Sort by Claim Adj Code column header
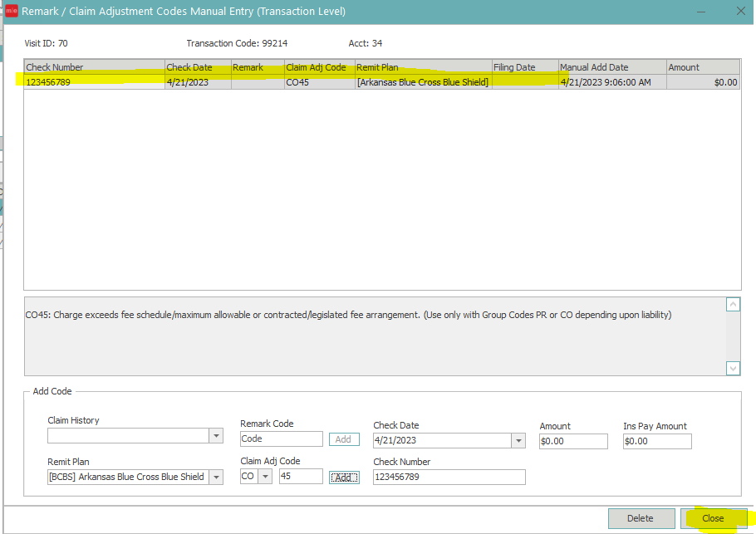The width and height of the screenshot is (756, 534). tap(319, 67)
